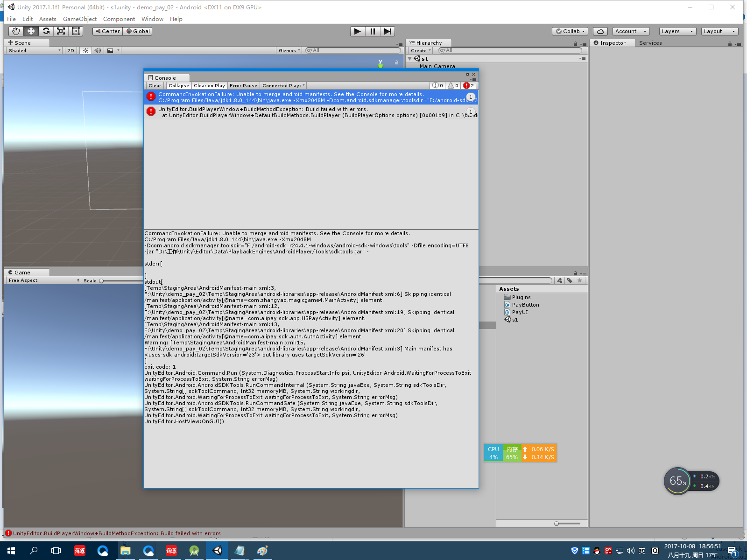747x560 pixels.
Task: Select the Game tab
Action: pos(27,273)
